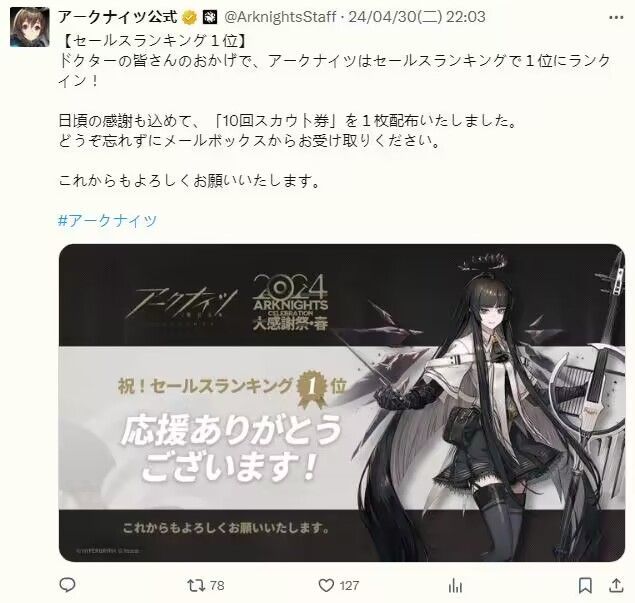The image size is (635, 603).
Task: Open the attached sales ranking banner image
Action: coord(342,403)
